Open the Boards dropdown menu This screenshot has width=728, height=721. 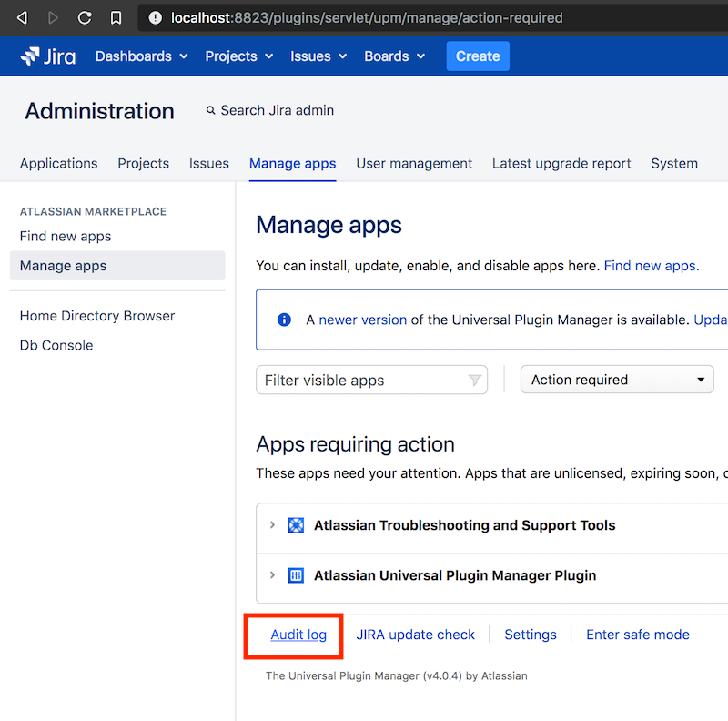[x=394, y=56]
